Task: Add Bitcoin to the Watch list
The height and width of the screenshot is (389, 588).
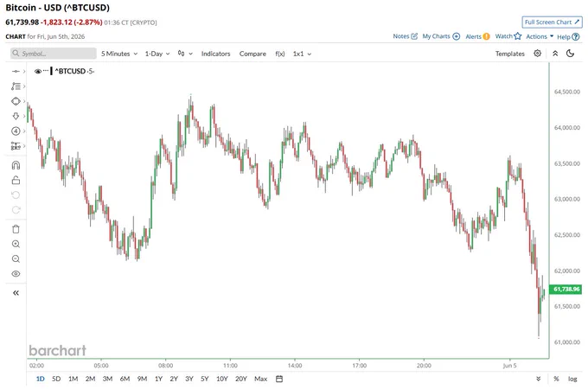Action: click(x=508, y=36)
